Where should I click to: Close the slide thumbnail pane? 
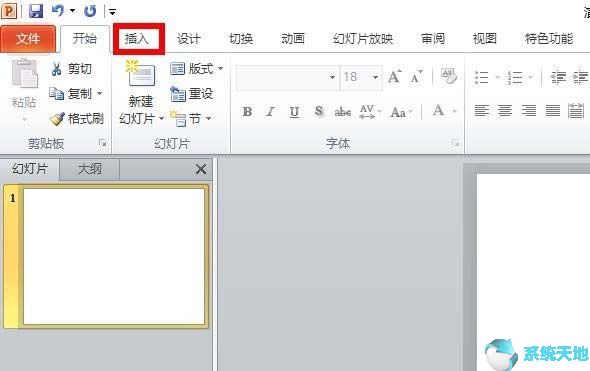pos(201,169)
